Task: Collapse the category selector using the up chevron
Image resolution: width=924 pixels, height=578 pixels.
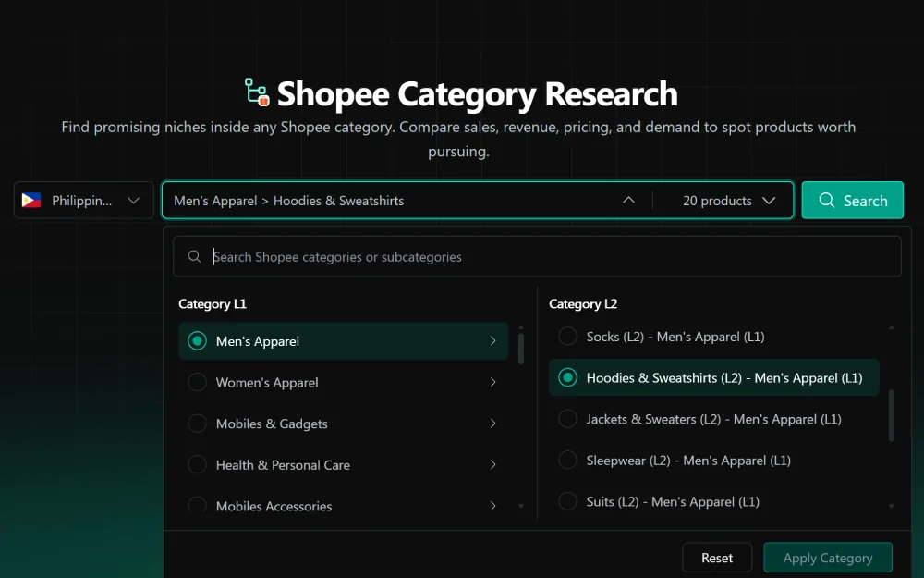Action: pos(628,200)
